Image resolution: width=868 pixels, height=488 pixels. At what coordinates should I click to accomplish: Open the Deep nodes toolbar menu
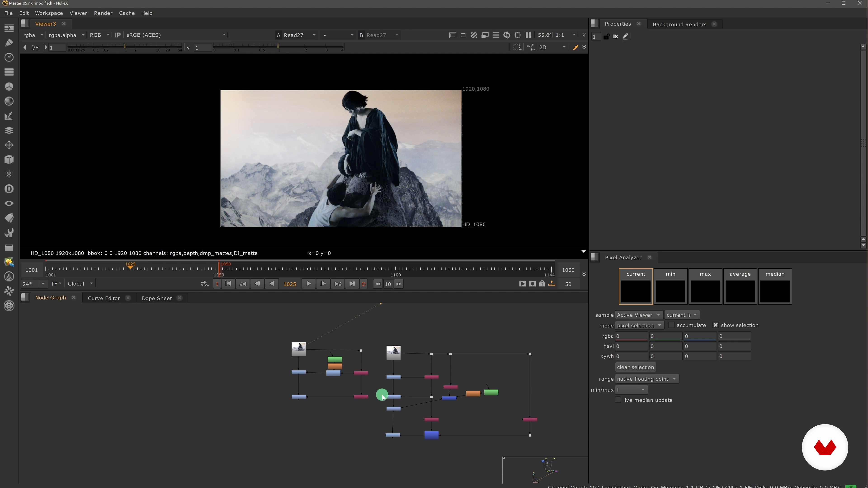[x=9, y=189]
